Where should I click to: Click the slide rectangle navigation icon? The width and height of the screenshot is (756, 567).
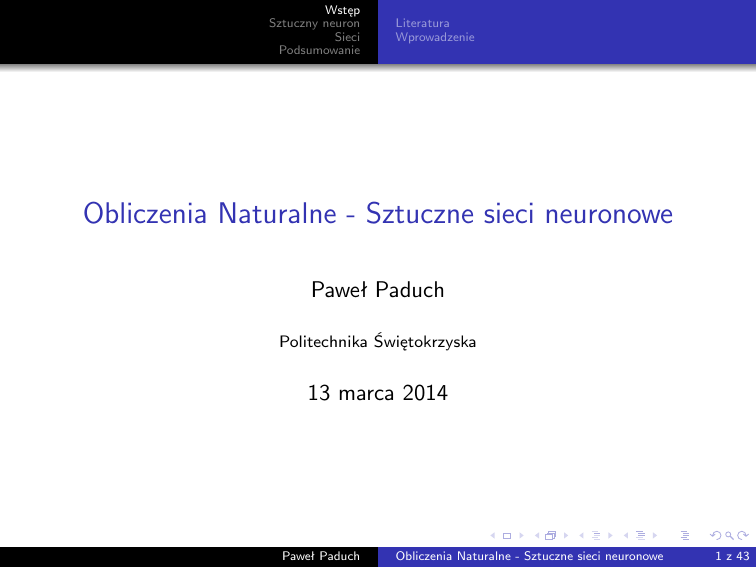click(x=506, y=535)
